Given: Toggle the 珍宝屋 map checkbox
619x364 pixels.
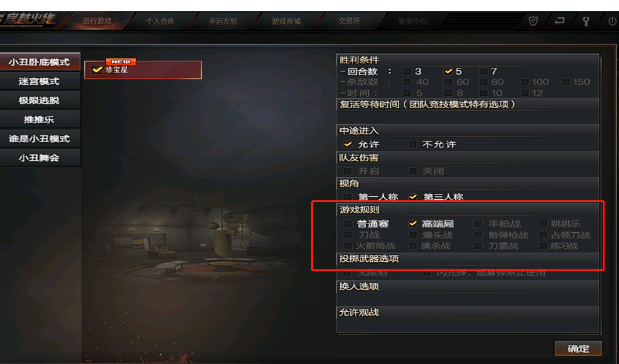Looking at the screenshot, I should pos(97,70).
